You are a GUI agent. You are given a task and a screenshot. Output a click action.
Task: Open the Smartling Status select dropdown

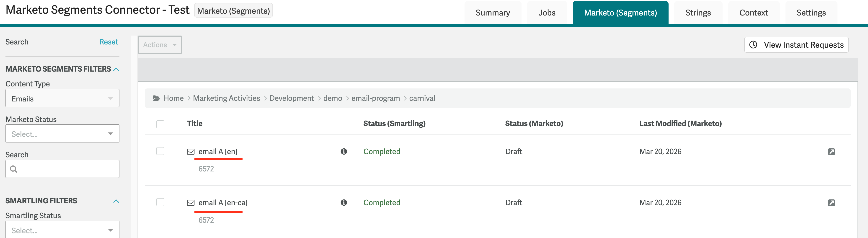click(62, 230)
